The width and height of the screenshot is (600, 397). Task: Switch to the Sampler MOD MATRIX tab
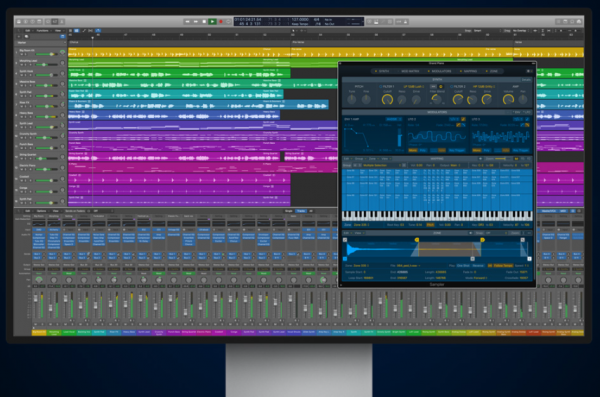[x=408, y=71]
